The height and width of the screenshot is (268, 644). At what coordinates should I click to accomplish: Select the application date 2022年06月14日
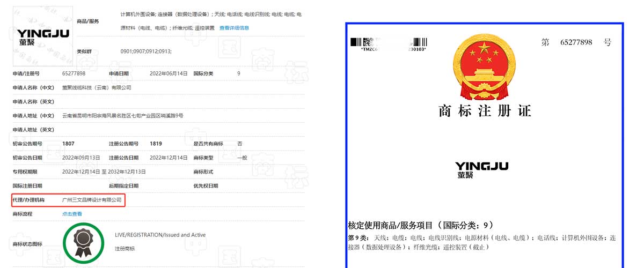[169, 73]
